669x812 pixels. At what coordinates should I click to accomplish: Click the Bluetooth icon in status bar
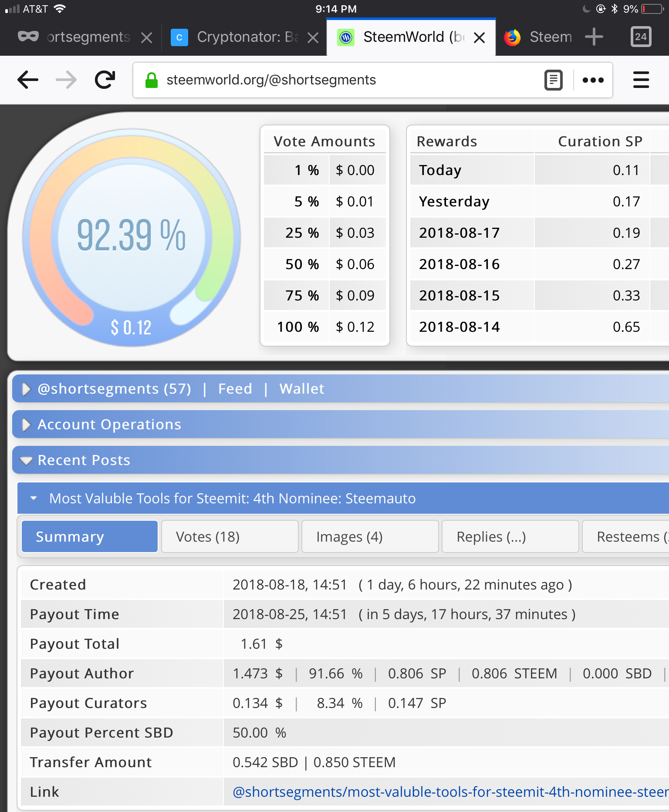pyautogui.click(x=614, y=9)
